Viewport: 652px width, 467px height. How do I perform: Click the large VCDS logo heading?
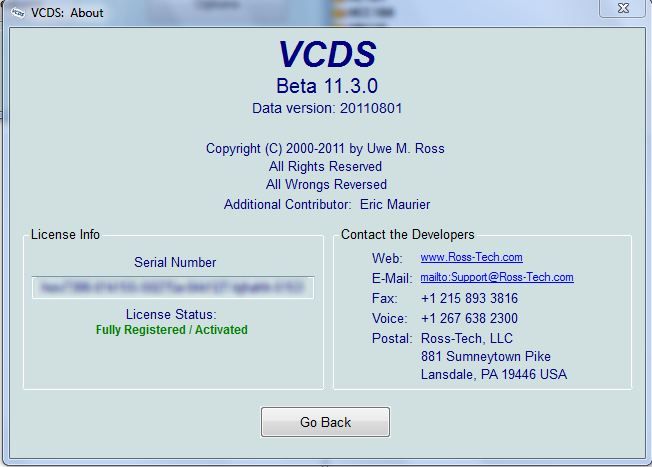tap(327, 54)
